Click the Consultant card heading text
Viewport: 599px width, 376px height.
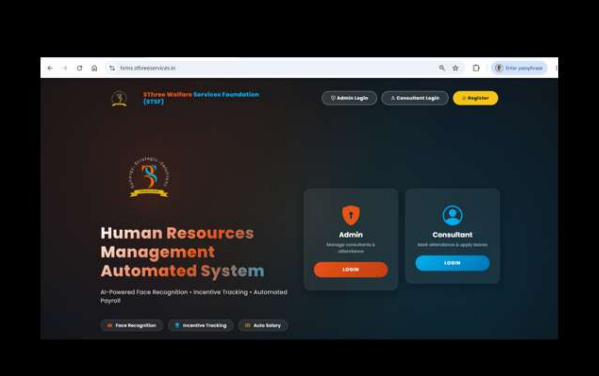pos(452,235)
